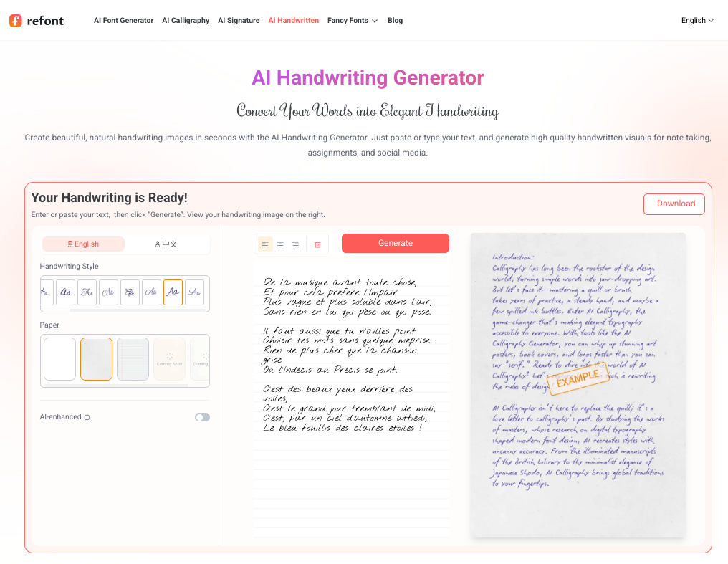Open the English language dropdown

pyautogui.click(x=697, y=21)
